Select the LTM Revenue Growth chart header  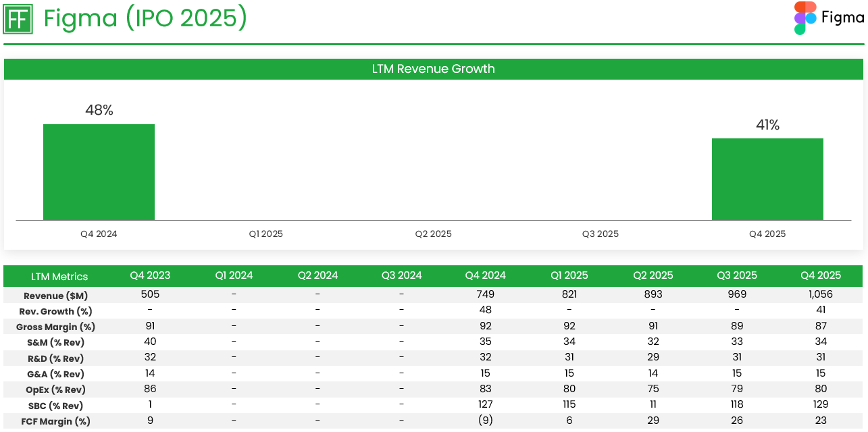[x=433, y=69]
